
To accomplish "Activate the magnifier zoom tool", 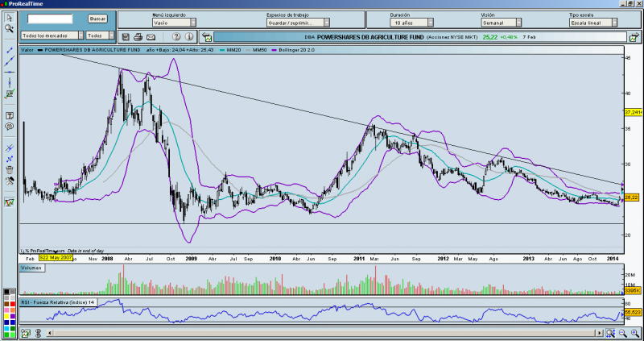I will [x=9, y=28].
